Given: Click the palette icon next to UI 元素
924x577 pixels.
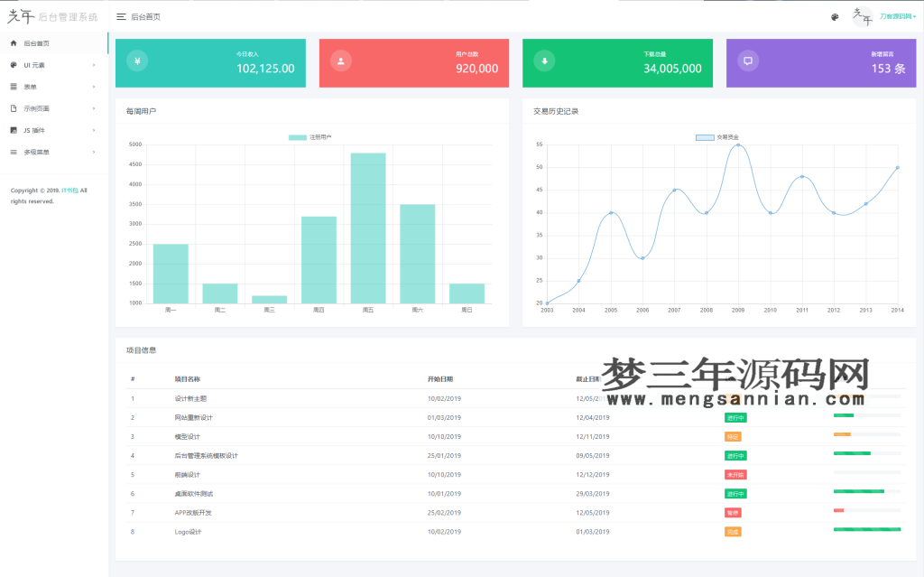Looking at the screenshot, I should click(x=14, y=64).
